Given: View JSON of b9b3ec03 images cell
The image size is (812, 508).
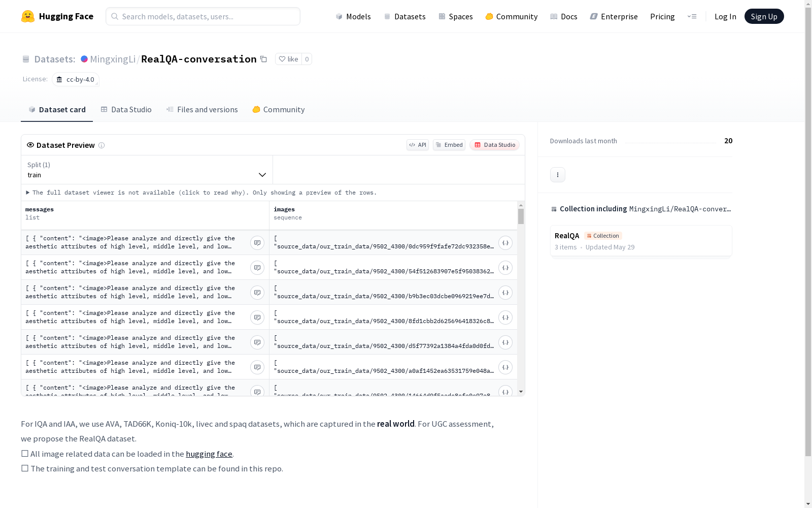Looking at the screenshot, I should point(505,293).
